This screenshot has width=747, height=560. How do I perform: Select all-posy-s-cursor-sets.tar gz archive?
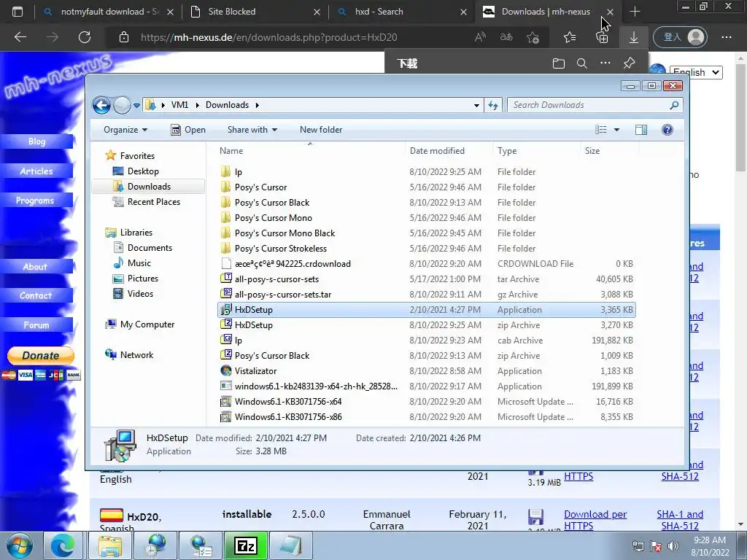click(x=283, y=295)
